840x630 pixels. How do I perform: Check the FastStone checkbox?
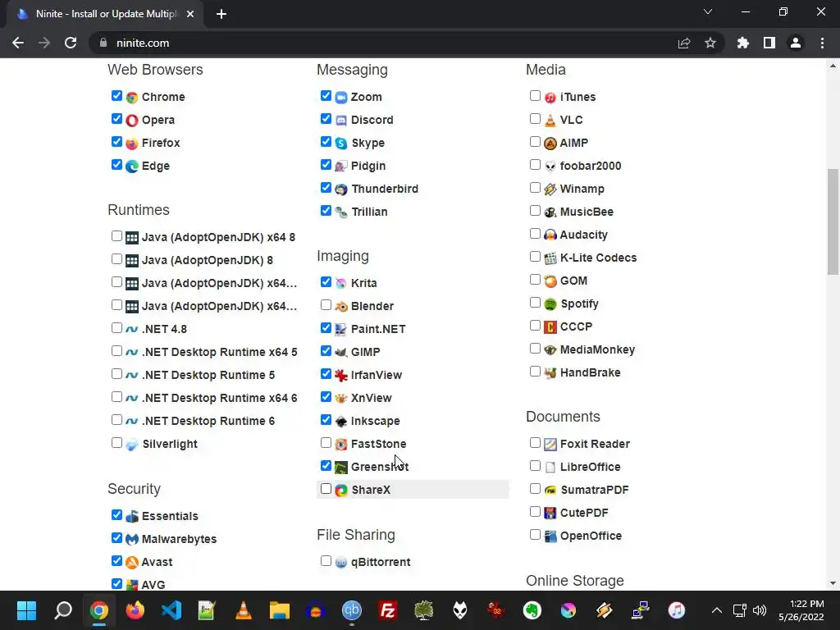(x=326, y=442)
